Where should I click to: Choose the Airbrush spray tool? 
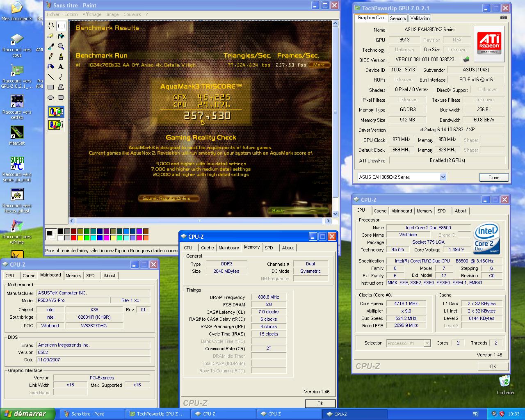point(51,66)
